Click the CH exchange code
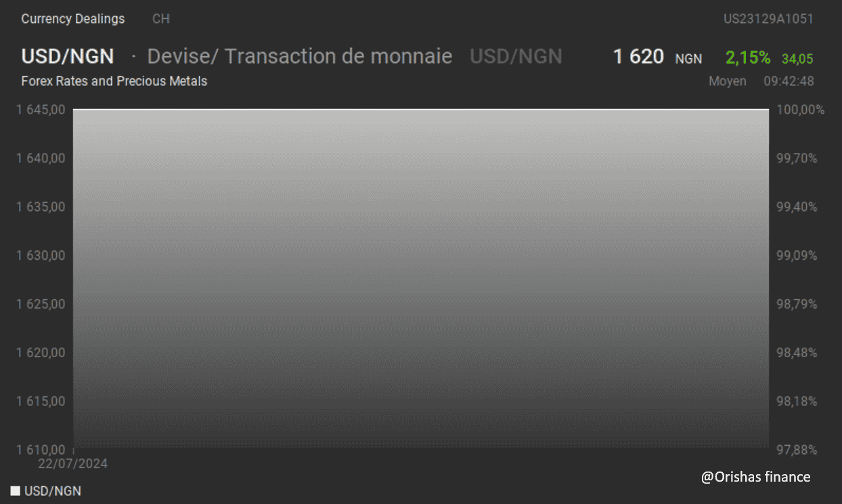This screenshot has width=842, height=504. click(x=161, y=19)
